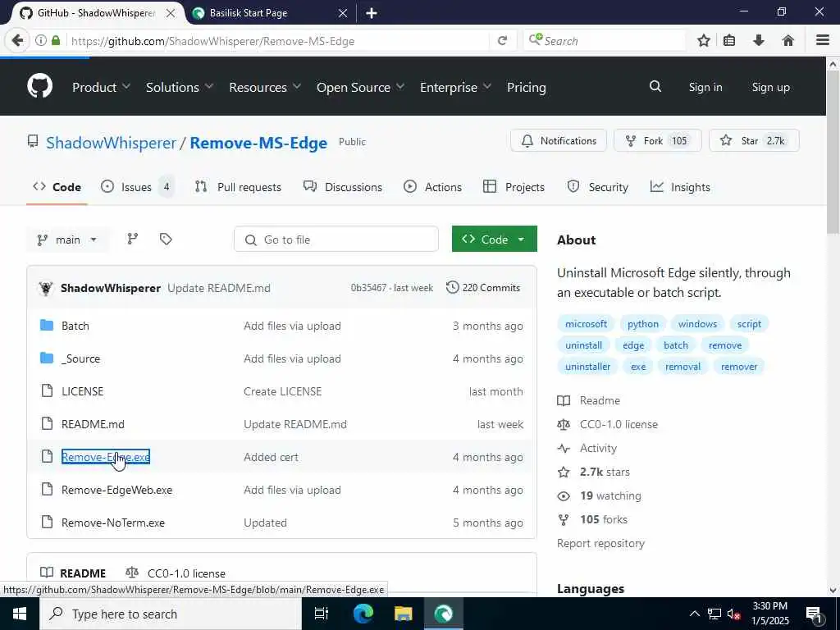This screenshot has width=840, height=630.
Task: Open the Security tab
Action: pos(597,187)
